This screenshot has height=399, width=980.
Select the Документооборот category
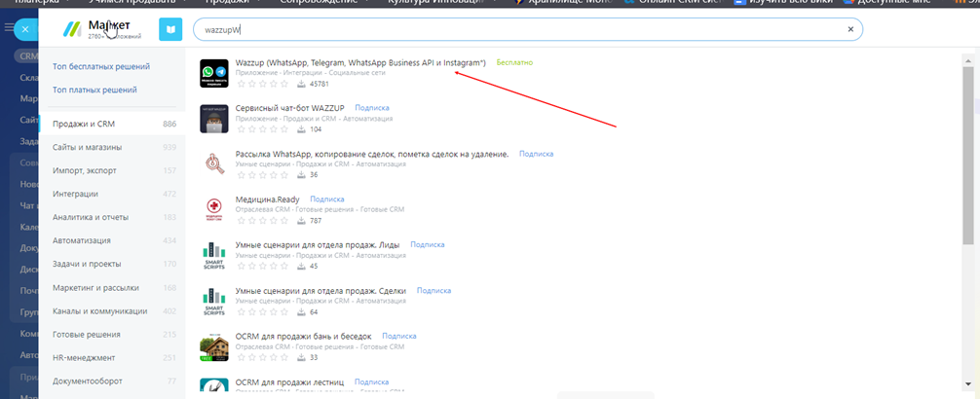point(112,381)
